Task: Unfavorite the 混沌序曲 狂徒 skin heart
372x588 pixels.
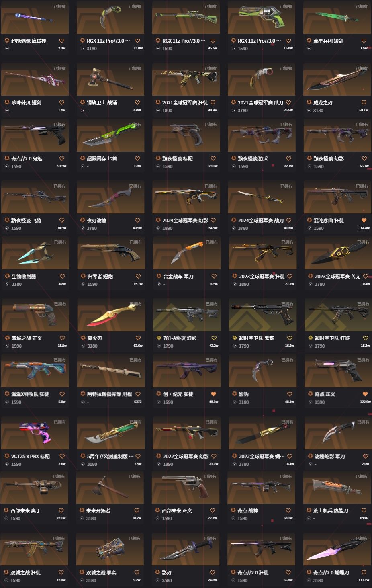Action: 364,220
